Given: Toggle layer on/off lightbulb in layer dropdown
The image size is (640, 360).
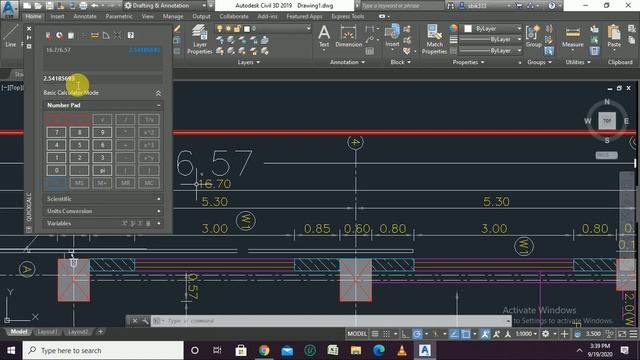Looking at the screenshot, I should (220, 28).
